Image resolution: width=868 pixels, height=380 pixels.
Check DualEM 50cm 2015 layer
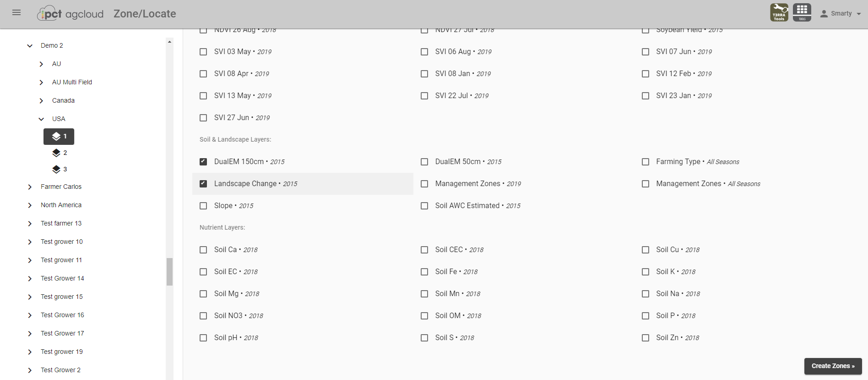click(424, 162)
